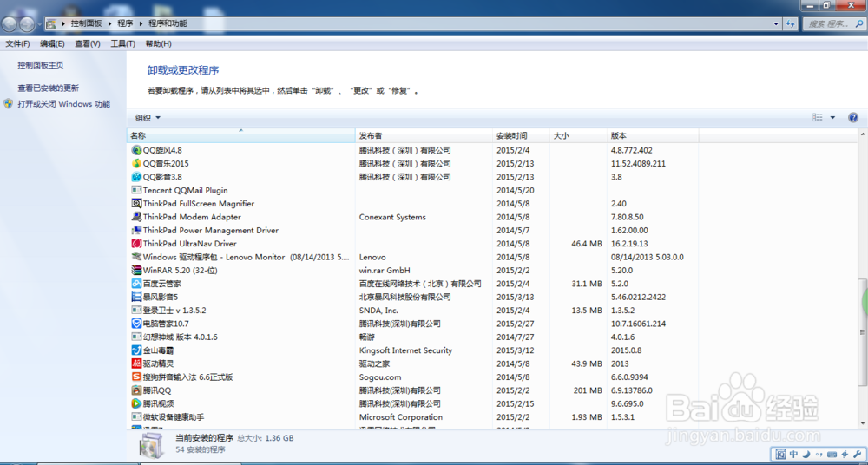Click the Lenovo Monitor driver package icon

137,257
